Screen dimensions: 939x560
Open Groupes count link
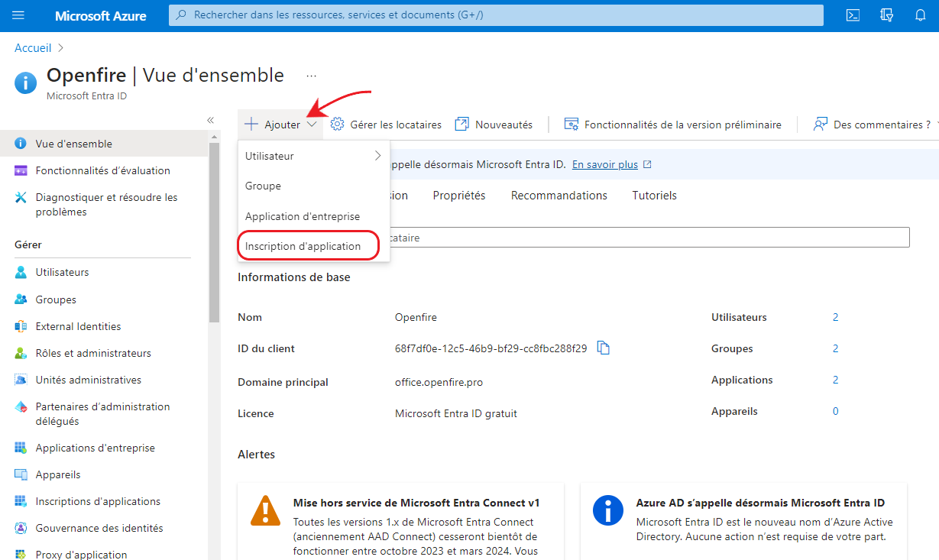click(835, 348)
